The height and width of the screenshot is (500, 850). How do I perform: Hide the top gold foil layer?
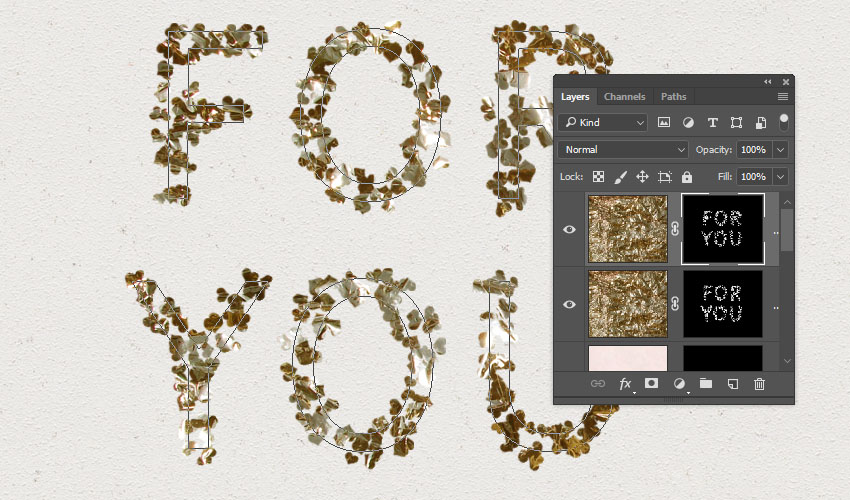(x=570, y=229)
